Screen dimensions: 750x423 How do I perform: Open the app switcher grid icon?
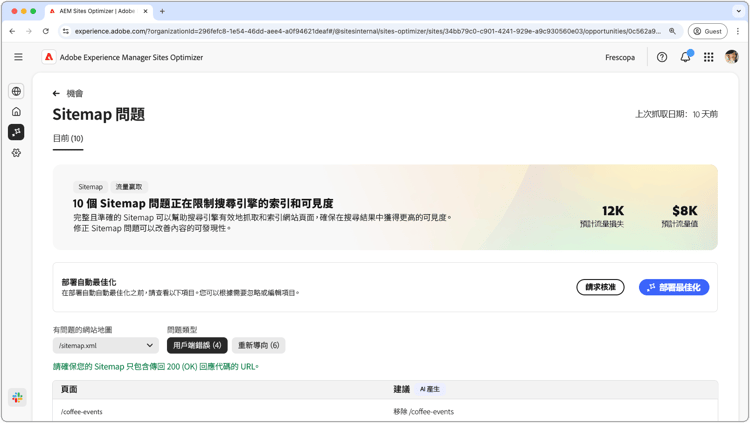point(708,57)
